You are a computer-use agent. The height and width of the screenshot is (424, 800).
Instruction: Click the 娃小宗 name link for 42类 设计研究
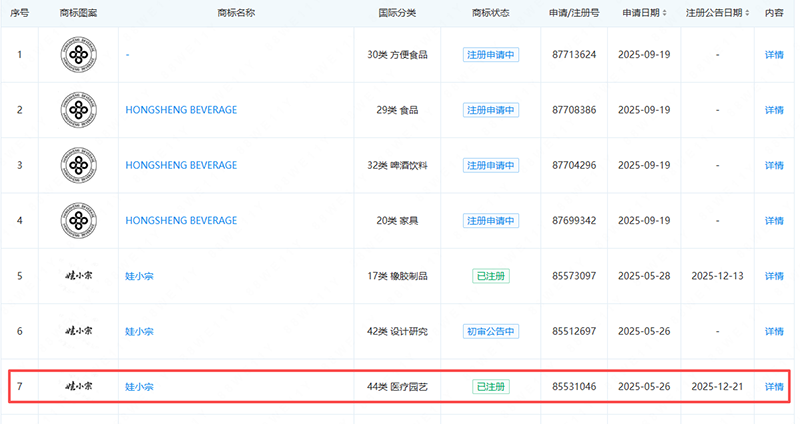(139, 331)
